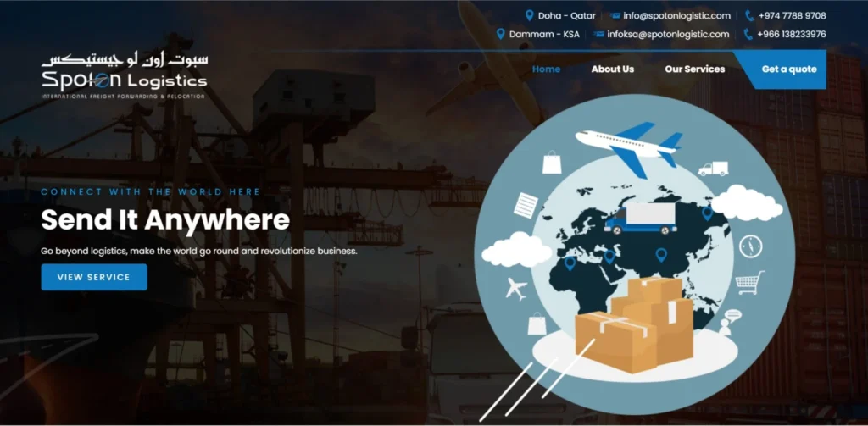Click the small white van icon
The height and width of the screenshot is (426, 868).
[713, 169]
